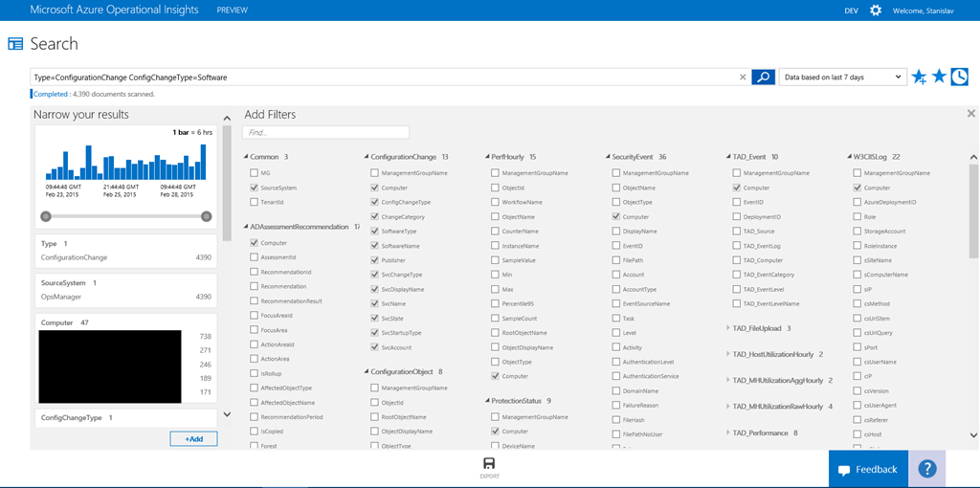Image resolution: width=980 pixels, height=488 pixels.
Task: Click the Find filter input field
Action: click(325, 132)
